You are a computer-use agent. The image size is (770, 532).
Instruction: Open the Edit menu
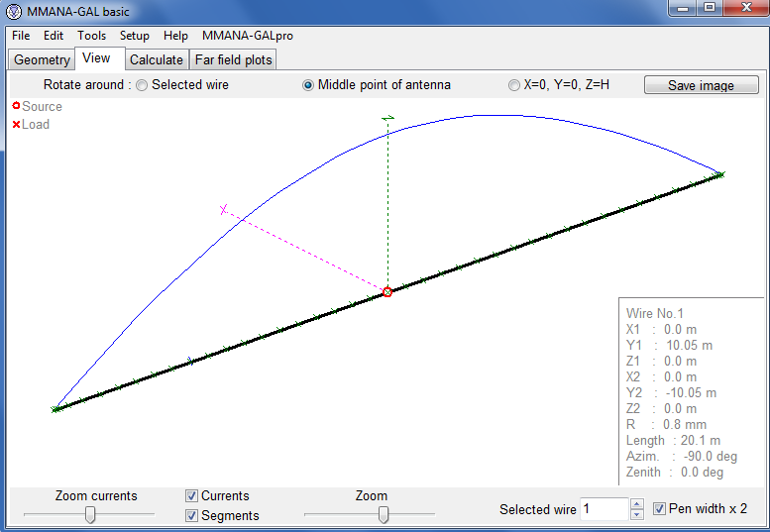54,36
